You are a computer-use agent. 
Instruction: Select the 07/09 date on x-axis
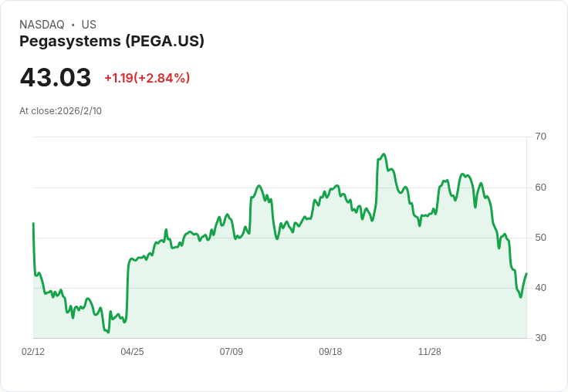[x=231, y=352]
